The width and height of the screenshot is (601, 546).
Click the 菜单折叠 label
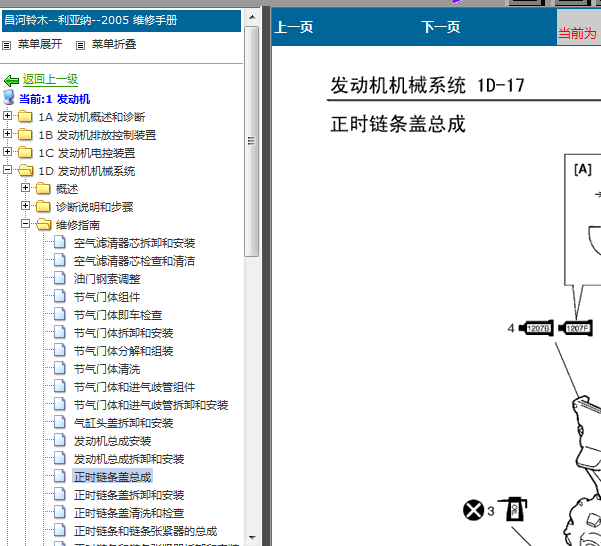tap(114, 44)
